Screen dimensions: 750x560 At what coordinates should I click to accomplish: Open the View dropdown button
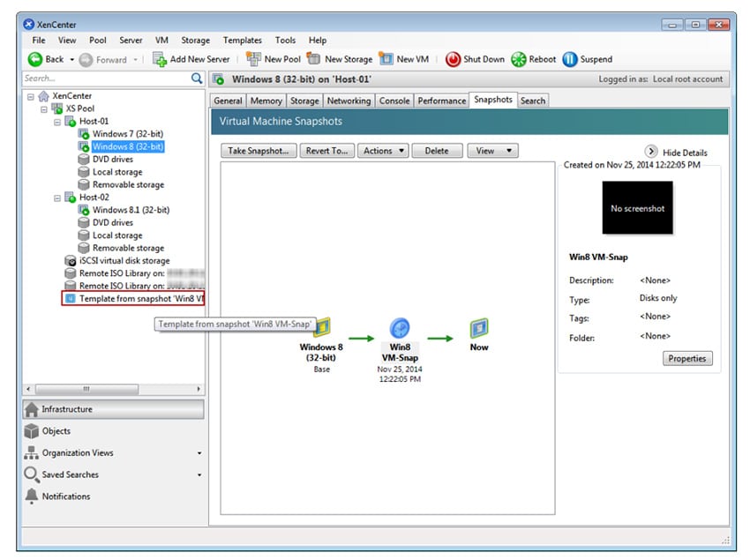(x=492, y=151)
